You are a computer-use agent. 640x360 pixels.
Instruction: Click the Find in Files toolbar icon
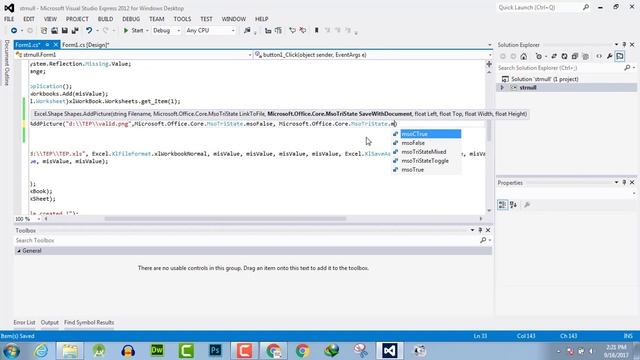point(247,31)
